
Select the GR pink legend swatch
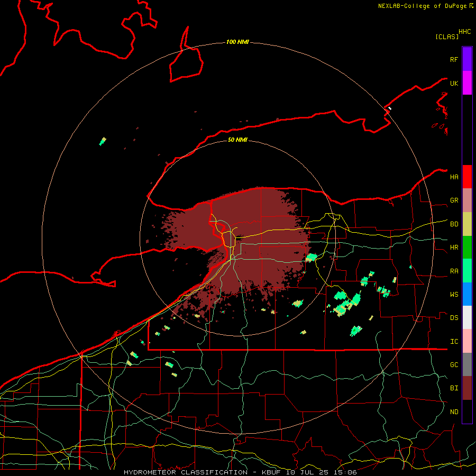pyautogui.click(x=467, y=200)
